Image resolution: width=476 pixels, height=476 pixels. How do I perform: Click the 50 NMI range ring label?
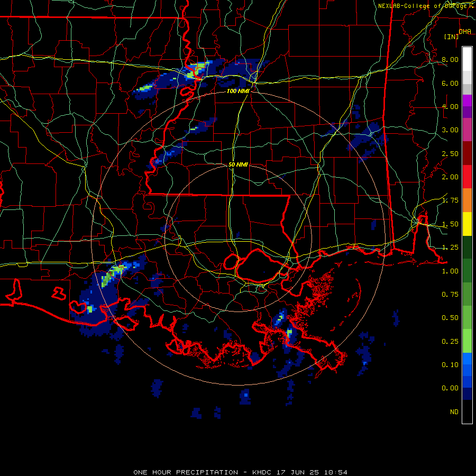[238, 164]
